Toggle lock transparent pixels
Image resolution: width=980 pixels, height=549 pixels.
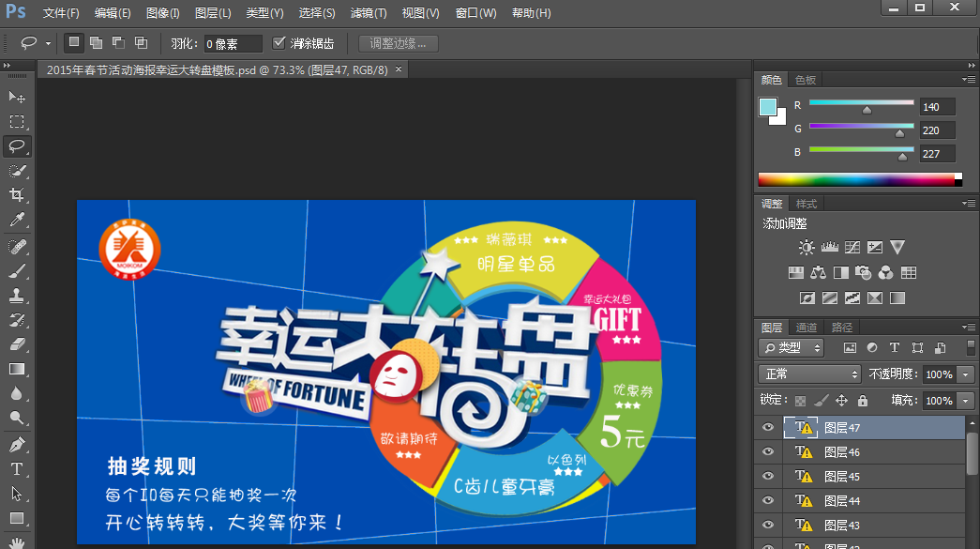pos(800,400)
